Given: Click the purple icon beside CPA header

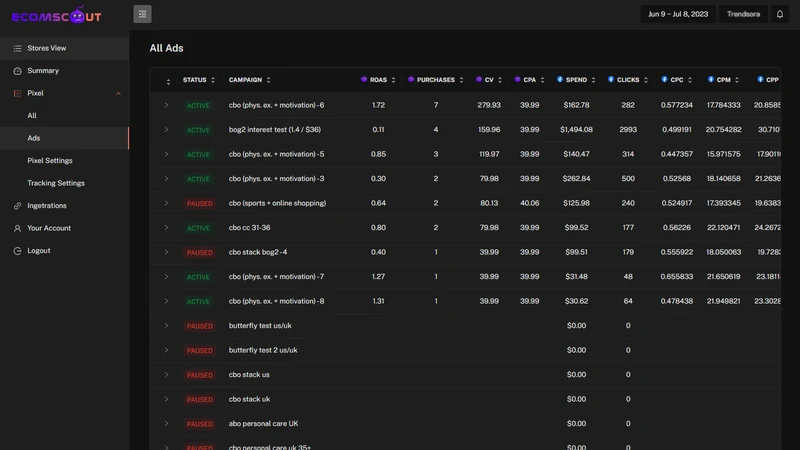Looking at the screenshot, I should tap(517, 80).
